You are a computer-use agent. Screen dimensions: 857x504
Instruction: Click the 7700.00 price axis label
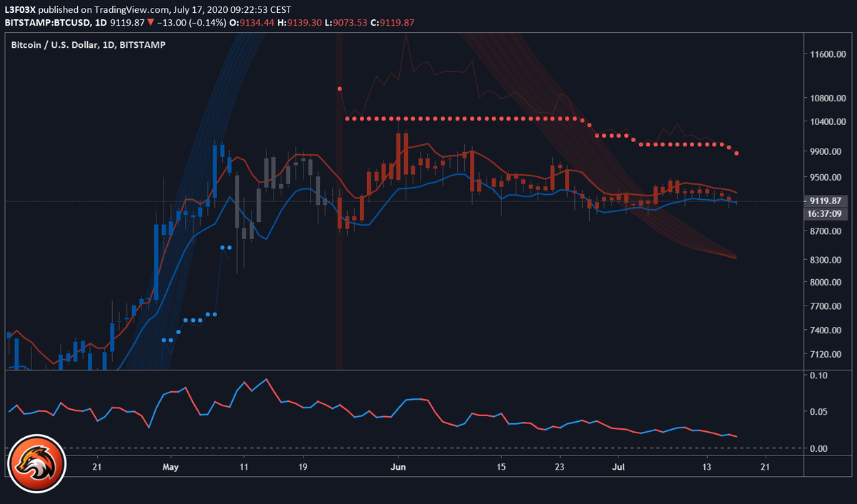click(x=828, y=306)
